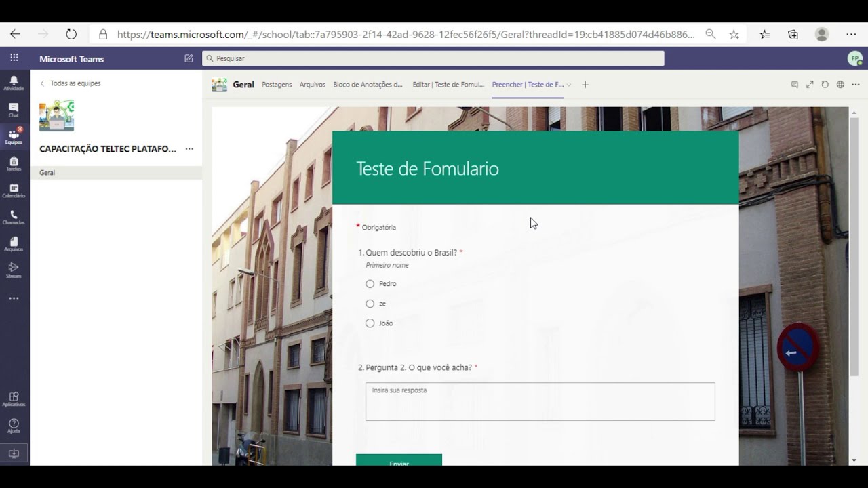Open Editar | Teste de Formulário tab

coord(448,85)
